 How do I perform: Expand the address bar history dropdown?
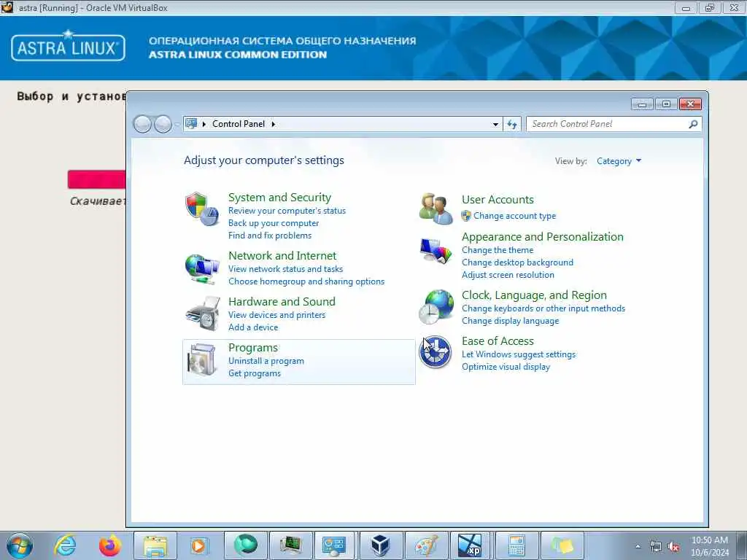(x=495, y=124)
